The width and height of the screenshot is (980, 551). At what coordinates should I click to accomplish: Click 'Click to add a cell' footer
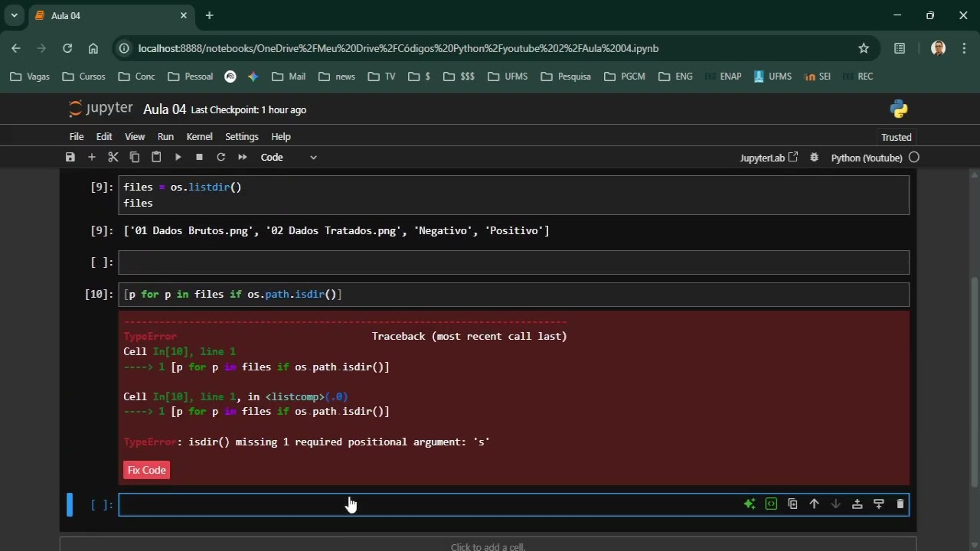coord(488,546)
